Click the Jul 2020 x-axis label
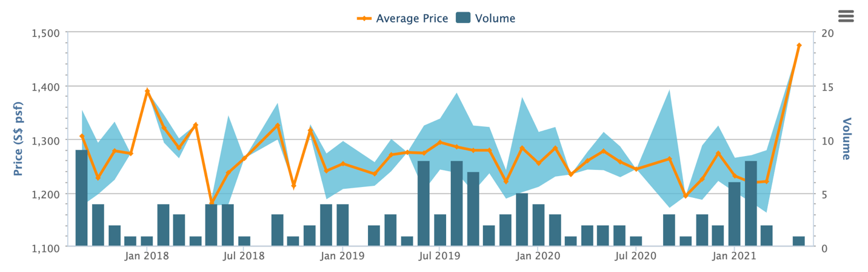Image resolution: width=868 pixels, height=272 pixels. click(636, 256)
